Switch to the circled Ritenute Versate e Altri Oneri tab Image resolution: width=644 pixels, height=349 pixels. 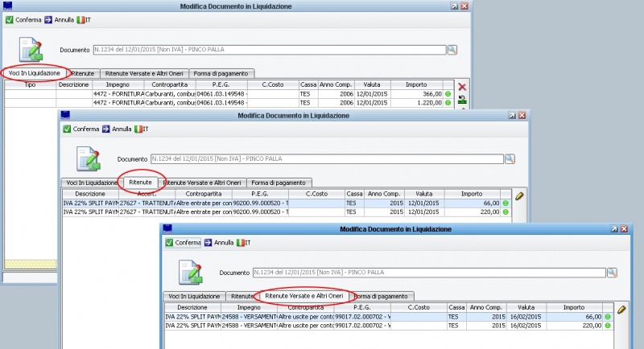(x=303, y=296)
